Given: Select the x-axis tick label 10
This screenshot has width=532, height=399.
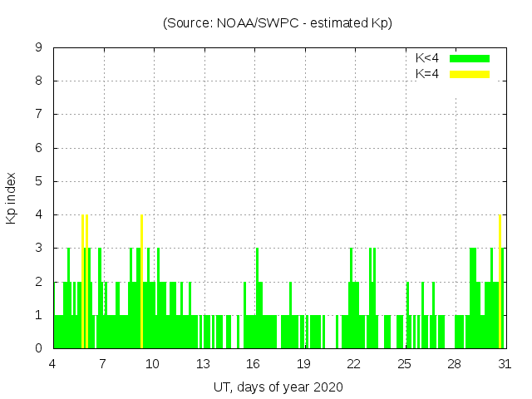Looking at the screenshot, I should [x=154, y=363].
